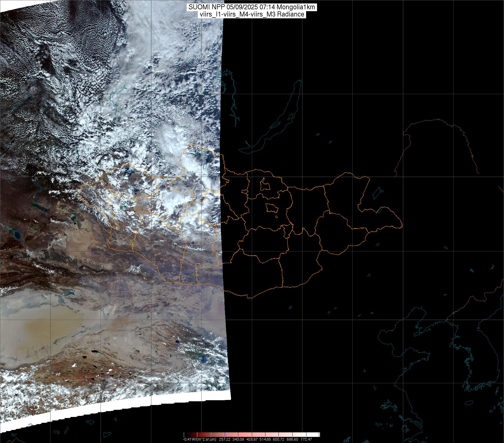Click the 257.22 value on the colorbar
The height and width of the screenshot is (443, 504).
pos(225,439)
